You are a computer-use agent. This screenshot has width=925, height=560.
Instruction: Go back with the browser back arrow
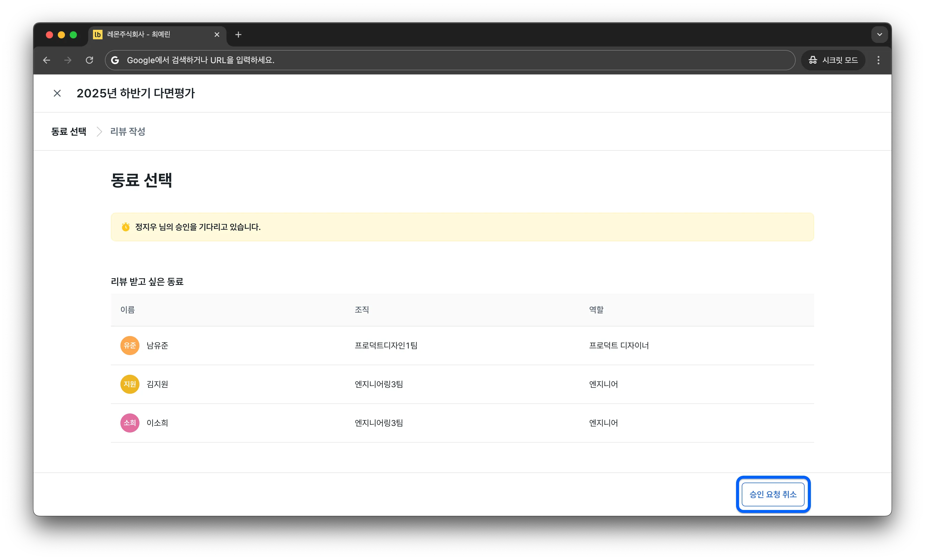[46, 60]
